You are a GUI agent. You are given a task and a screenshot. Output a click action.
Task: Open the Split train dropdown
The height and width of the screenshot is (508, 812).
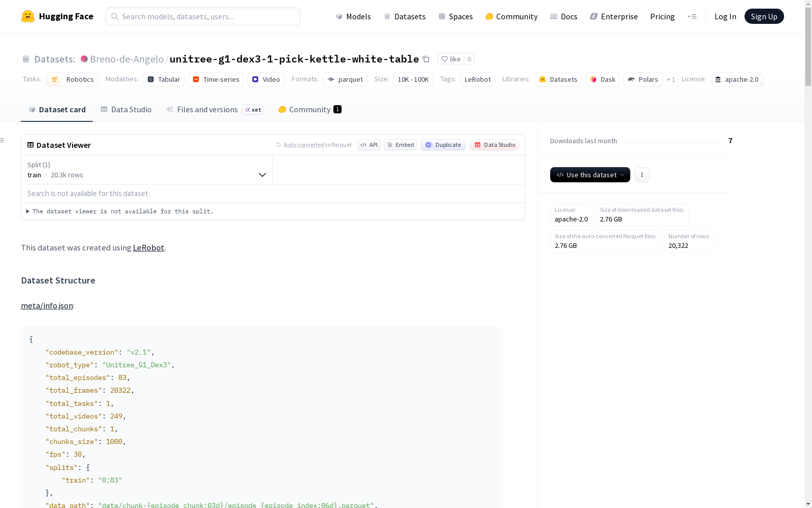click(147, 170)
